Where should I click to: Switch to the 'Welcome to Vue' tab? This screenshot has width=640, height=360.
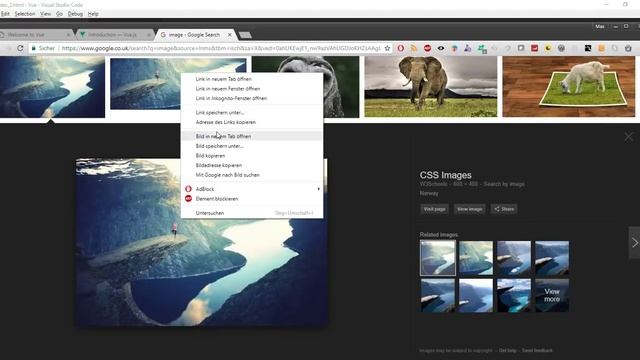(35, 35)
